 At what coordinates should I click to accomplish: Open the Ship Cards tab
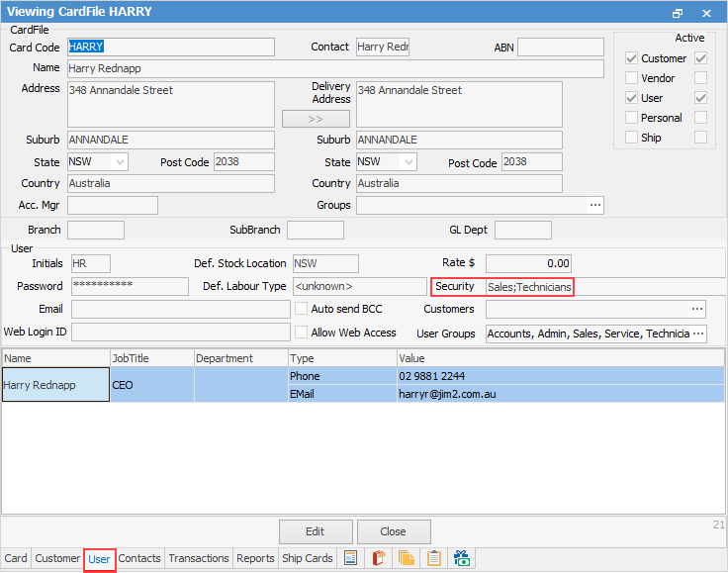tap(307, 558)
